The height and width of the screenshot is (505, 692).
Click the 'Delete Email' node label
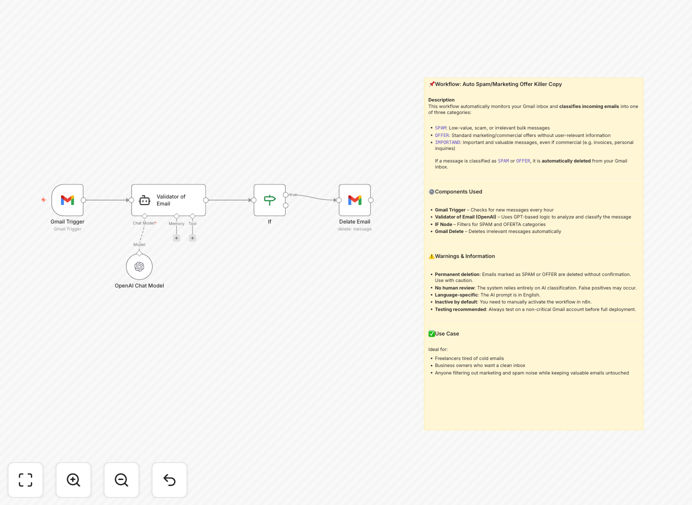[355, 222]
